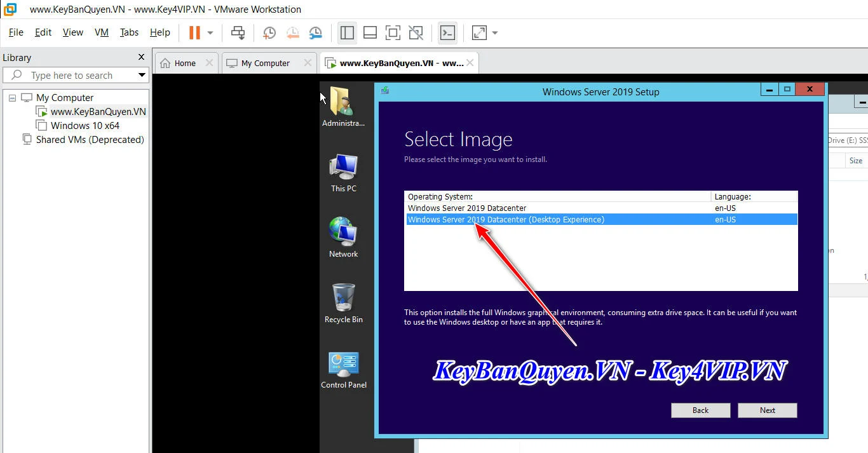868x453 pixels.
Task: Minimize the Windows Server 2019 Setup window
Action: (769, 90)
